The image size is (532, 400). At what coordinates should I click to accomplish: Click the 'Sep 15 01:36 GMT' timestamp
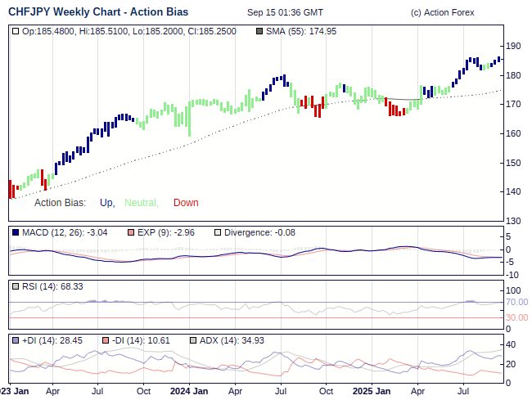coord(284,13)
